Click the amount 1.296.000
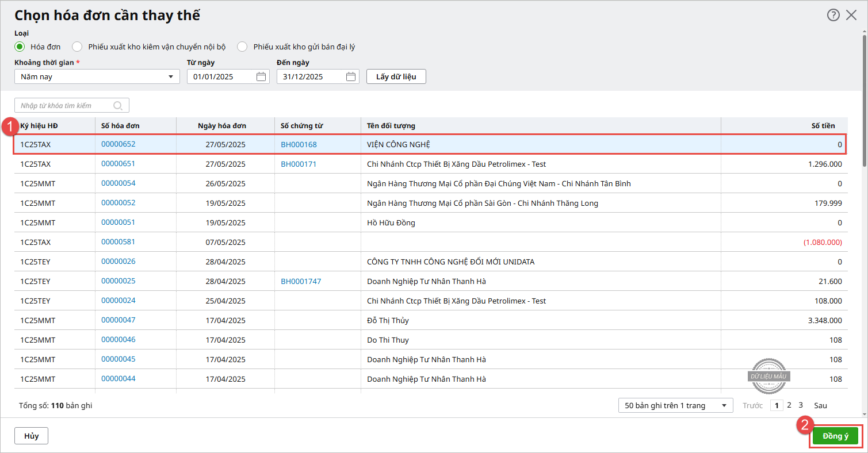The width and height of the screenshot is (868, 453). (x=825, y=164)
